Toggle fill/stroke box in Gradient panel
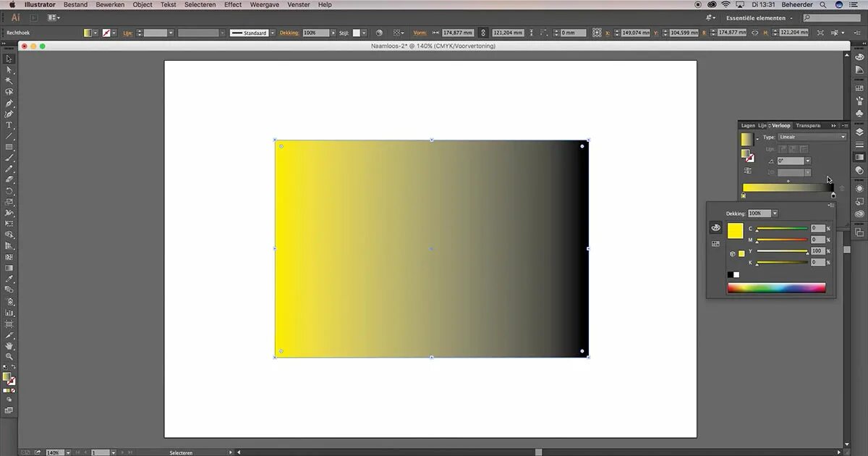This screenshot has width=868, height=456. (x=747, y=155)
